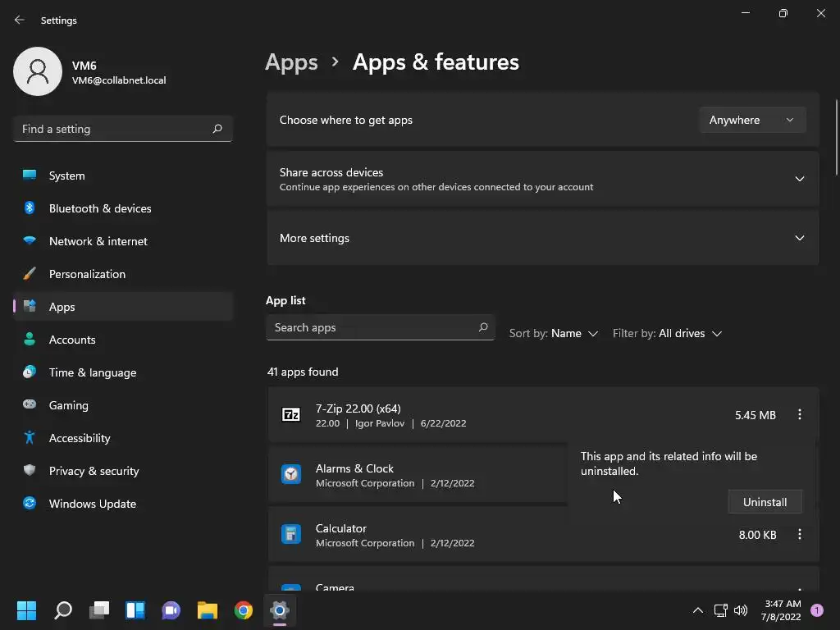Click the window's vertical scrollbar
The width and height of the screenshot is (840, 630).
836,137
